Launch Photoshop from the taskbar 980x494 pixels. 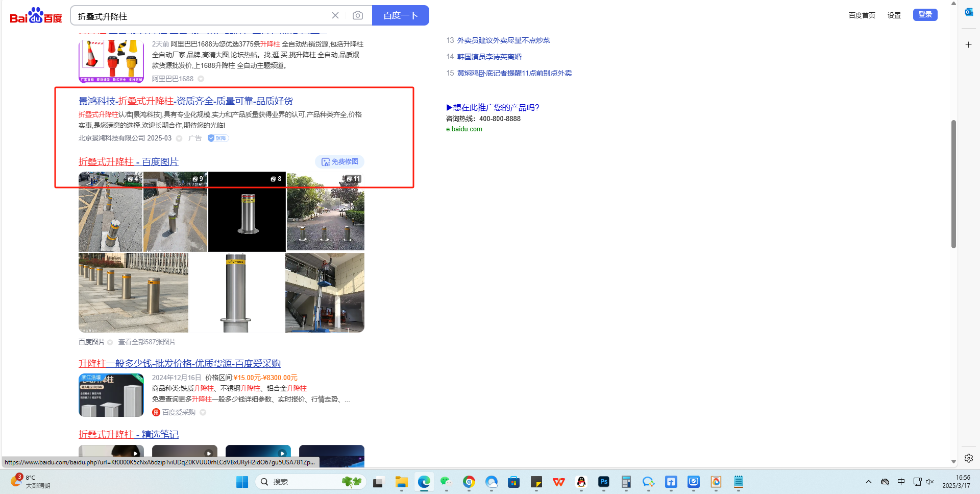click(x=603, y=482)
